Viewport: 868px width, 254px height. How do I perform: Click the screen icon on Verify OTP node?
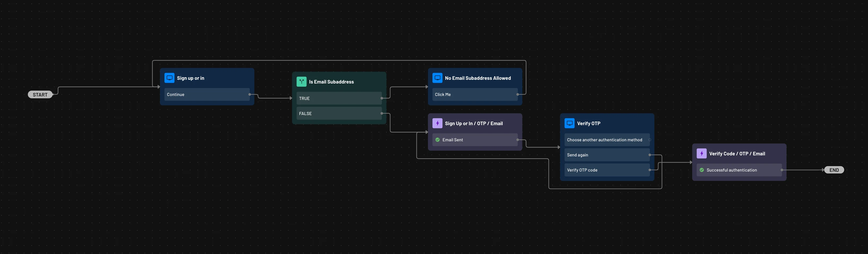[x=569, y=123]
